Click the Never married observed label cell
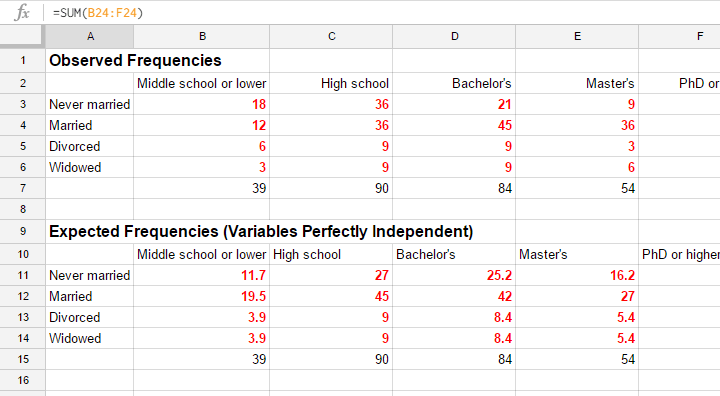Viewport: 720px width, 396px height. (x=90, y=104)
